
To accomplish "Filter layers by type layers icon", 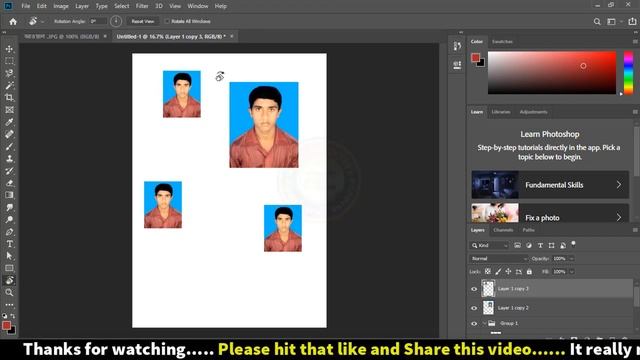I will (540, 245).
